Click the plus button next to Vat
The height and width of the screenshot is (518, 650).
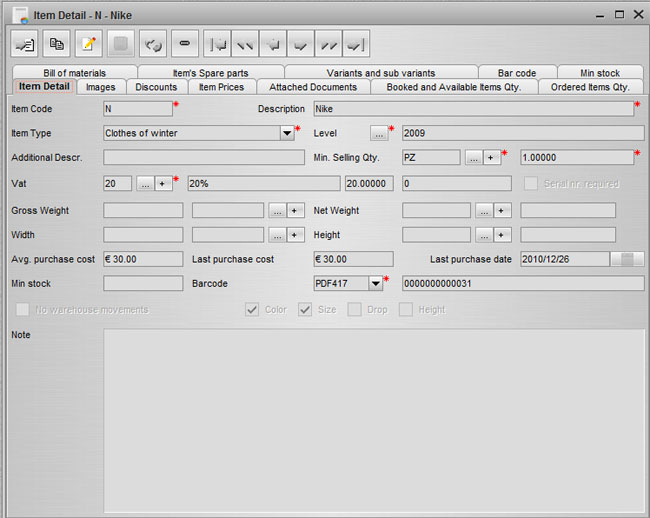(164, 184)
